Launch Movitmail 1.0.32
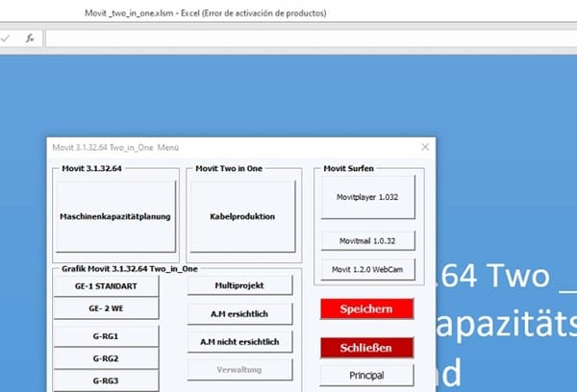577x392 pixels. click(367, 241)
